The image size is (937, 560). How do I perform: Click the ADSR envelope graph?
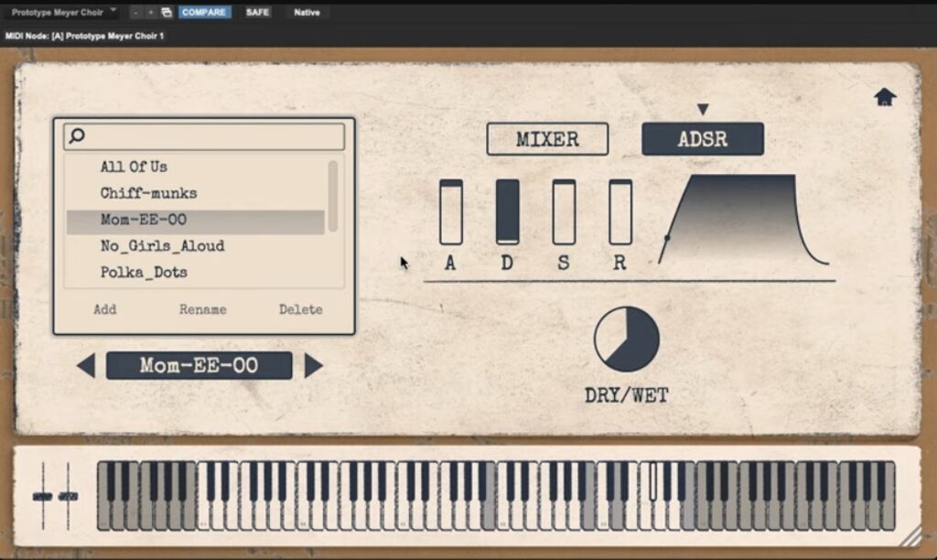pyautogui.click(x=743, y=220)
